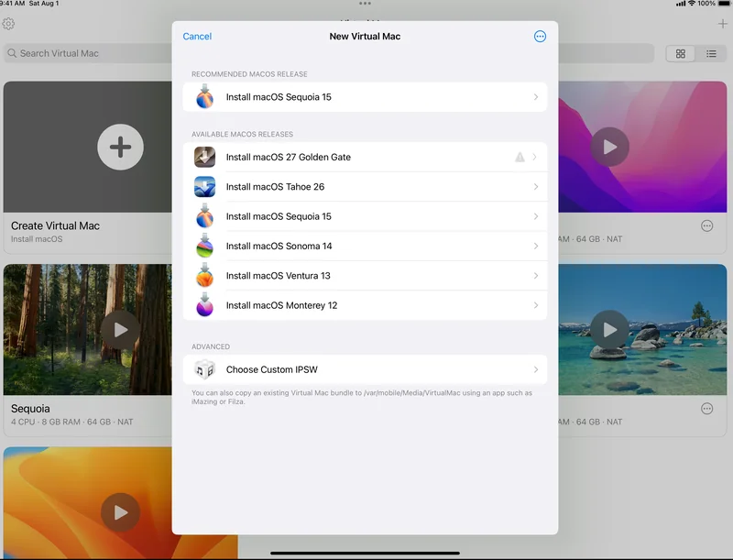Open the recommended Sequoia 15 row chevron
The image size is (733, 560).
pyautogui.click(x=536, y=97)
